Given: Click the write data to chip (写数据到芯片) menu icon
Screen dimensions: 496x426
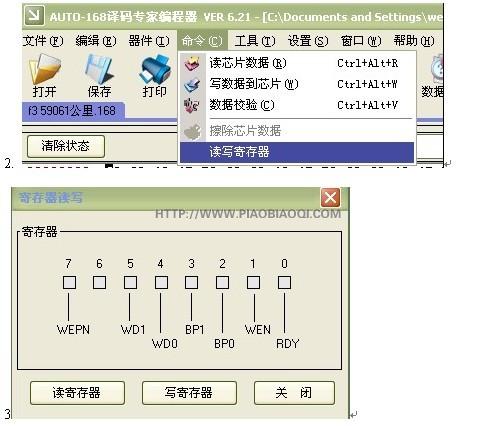Looking at the screenshot, I should click(x=192, y=85).
